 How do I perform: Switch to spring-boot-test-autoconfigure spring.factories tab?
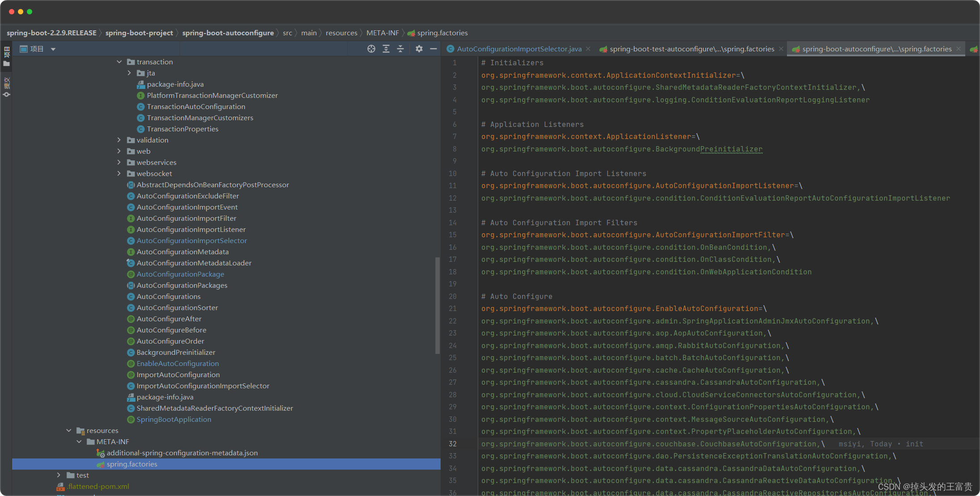tap(692, 49)
